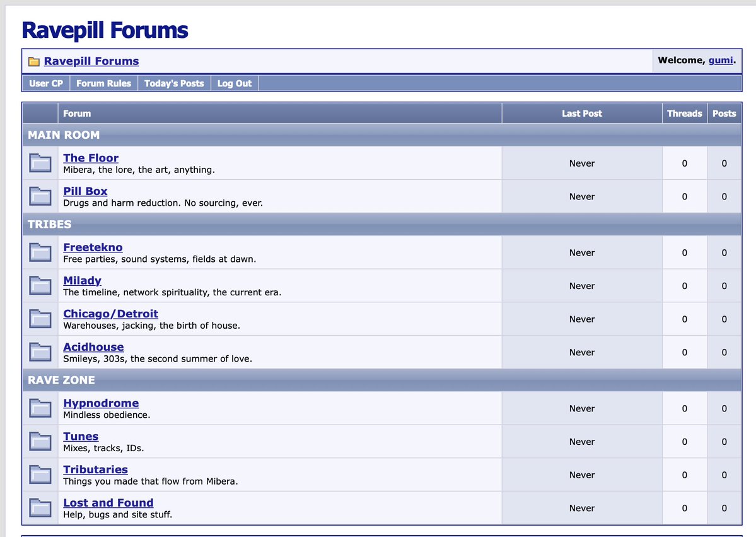Open the Acidhouse forum
Image resolution: width=756 pixels, height=537 pixels.
pyautogui.click(x=93, y=347)
